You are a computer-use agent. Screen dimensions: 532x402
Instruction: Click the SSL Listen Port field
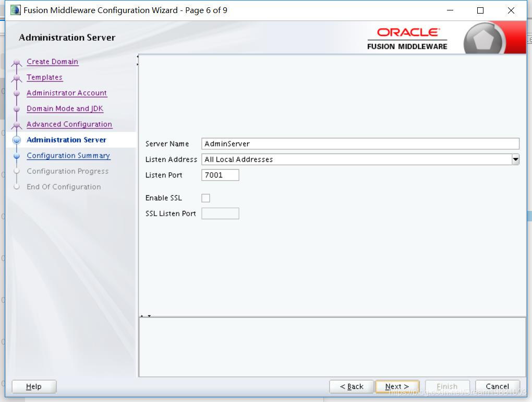[x=220, y=214]
